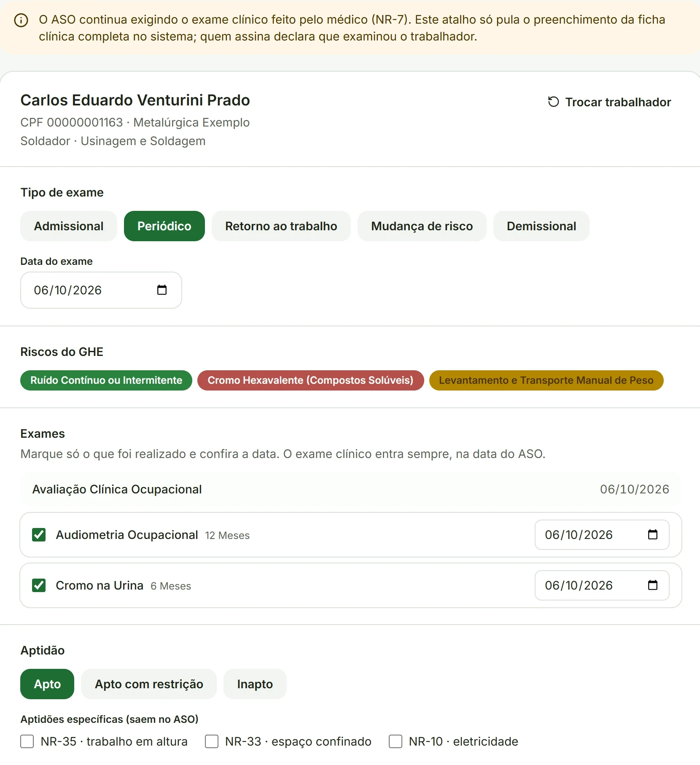The height and width of the screenshot is (765, 700).
Task: Click the Riscos do GHE heading
Action: [x=62, y=352]
